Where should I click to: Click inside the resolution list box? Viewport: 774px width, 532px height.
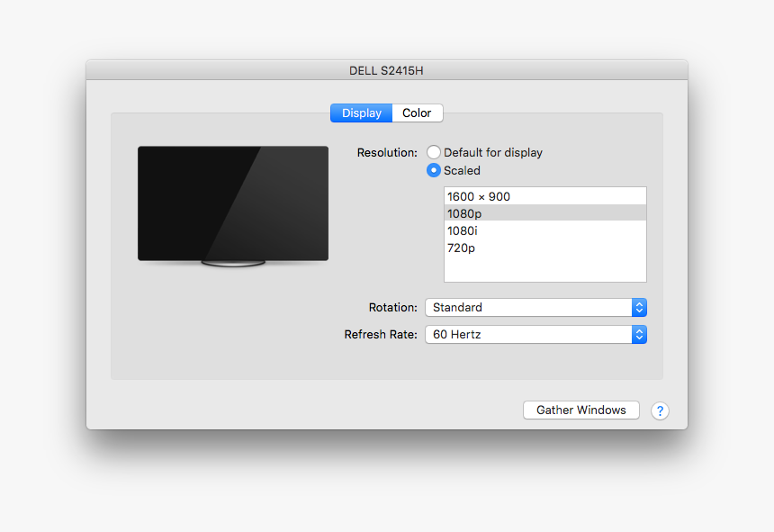point(544,266)
